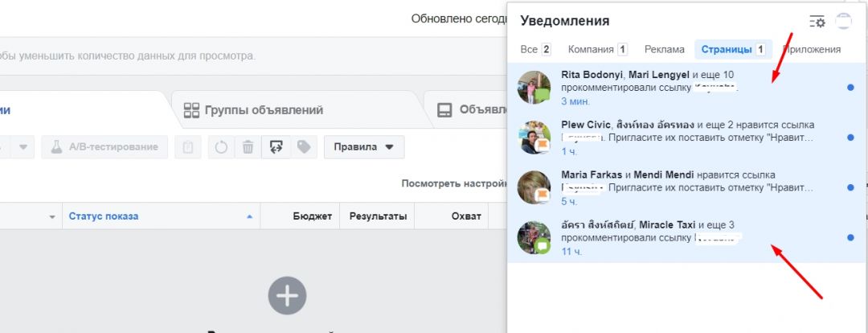Click the filter search field hint text
Viewport: 868px width, 333px height.
pos(128,56)
